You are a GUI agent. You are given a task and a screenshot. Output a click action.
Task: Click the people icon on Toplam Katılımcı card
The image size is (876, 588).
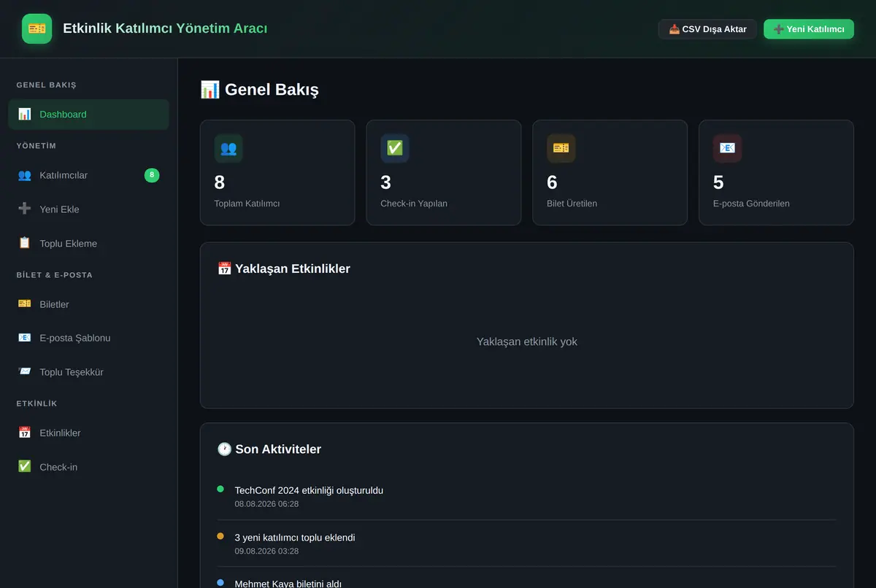[228, 148]
